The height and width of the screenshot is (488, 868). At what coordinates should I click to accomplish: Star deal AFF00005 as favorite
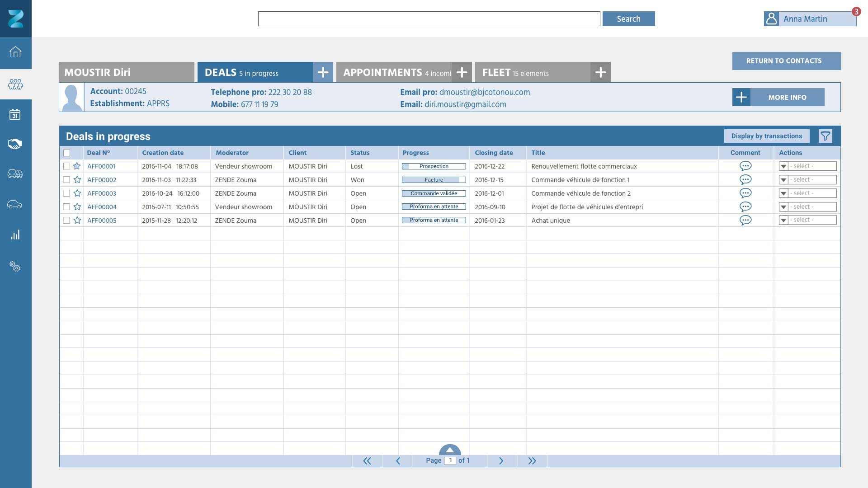(x=77, y=220)
